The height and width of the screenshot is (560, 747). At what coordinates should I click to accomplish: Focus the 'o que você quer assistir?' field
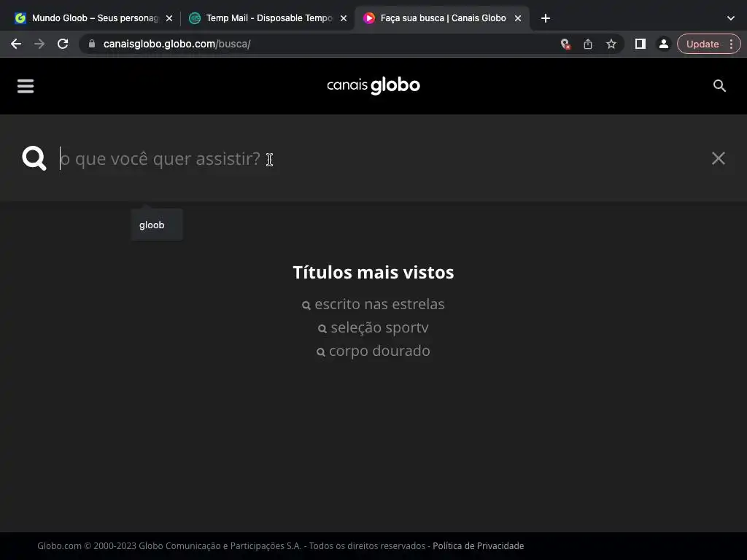(x=381, y=158)
